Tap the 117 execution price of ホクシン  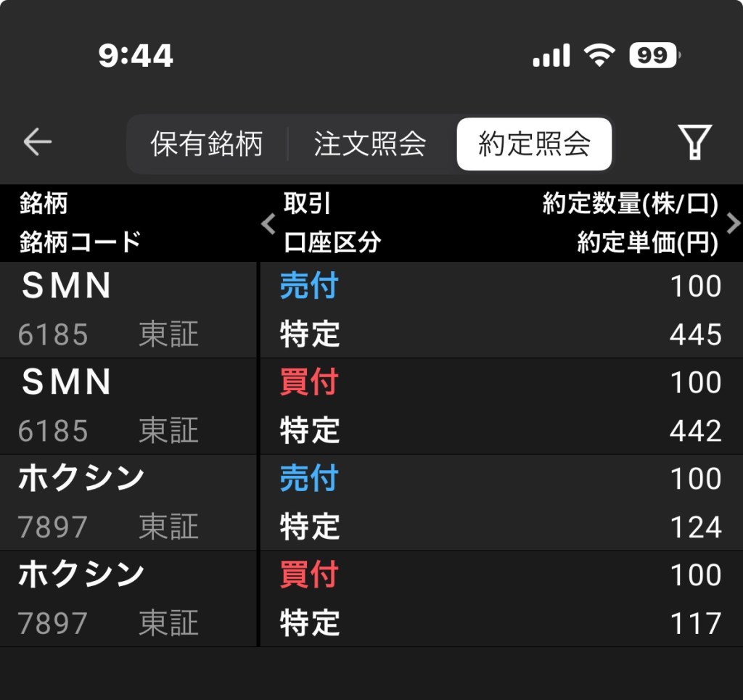695,624
